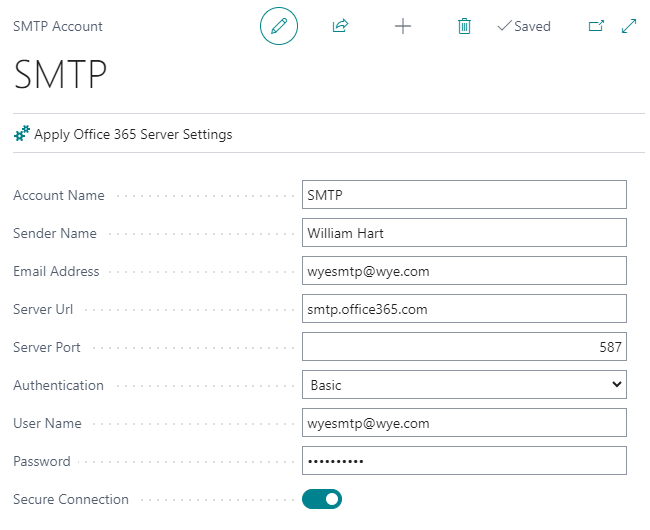The height and width of the screenshot is (530, 650).
Task: Turn off the Secure Connection toggle
Action: (x=322, y=499)
